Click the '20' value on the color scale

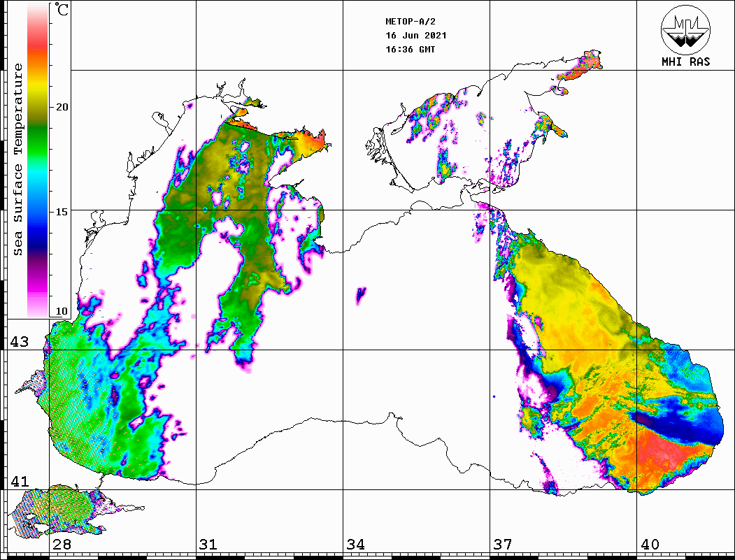click(x=62, y=107)
